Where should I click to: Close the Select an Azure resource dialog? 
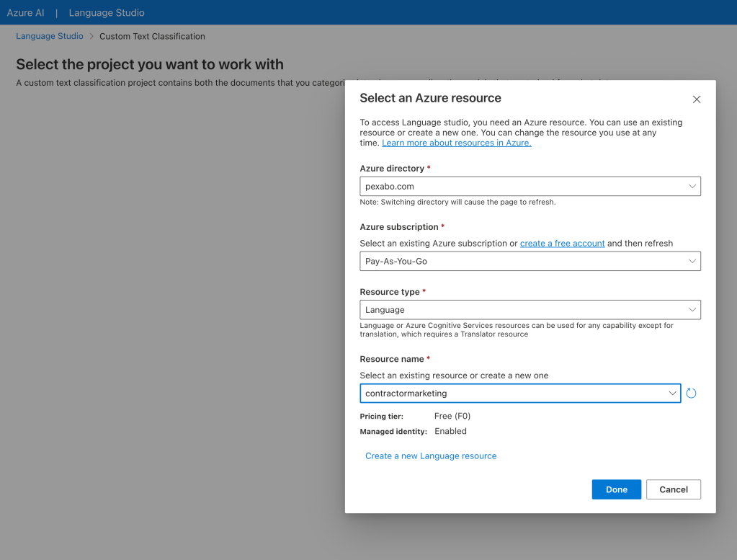tap(696, 99)
